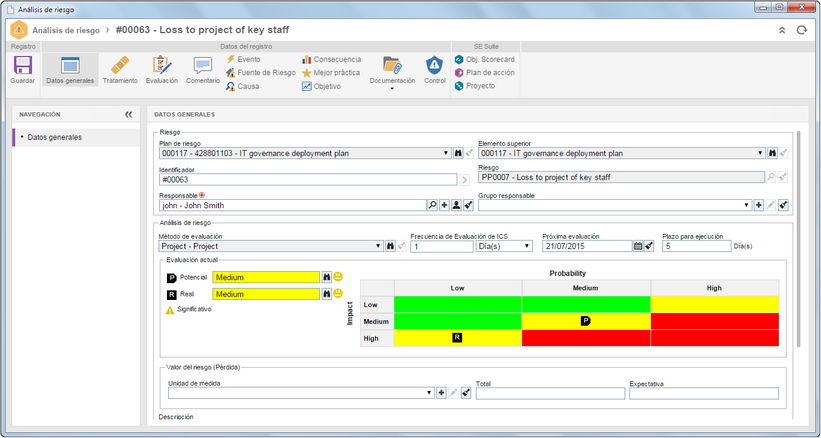Viewport: 821px width, 438px height.
Task: Collapse the Navegación panel
Action: (128, 115)
